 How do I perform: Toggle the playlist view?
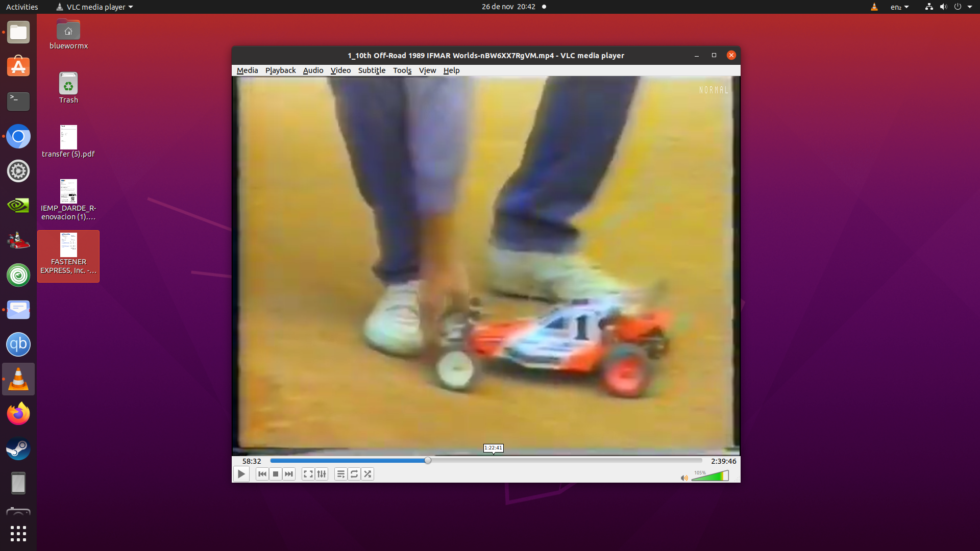(x=341, y=474)
